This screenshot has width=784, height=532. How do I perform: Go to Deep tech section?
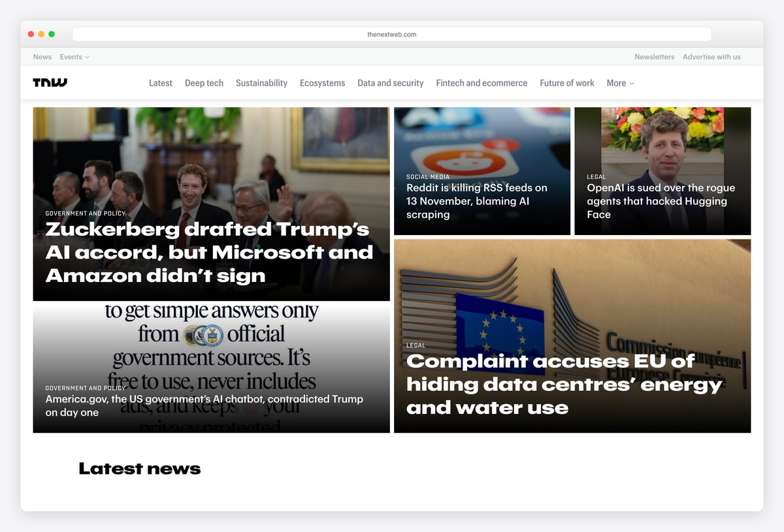204,83
